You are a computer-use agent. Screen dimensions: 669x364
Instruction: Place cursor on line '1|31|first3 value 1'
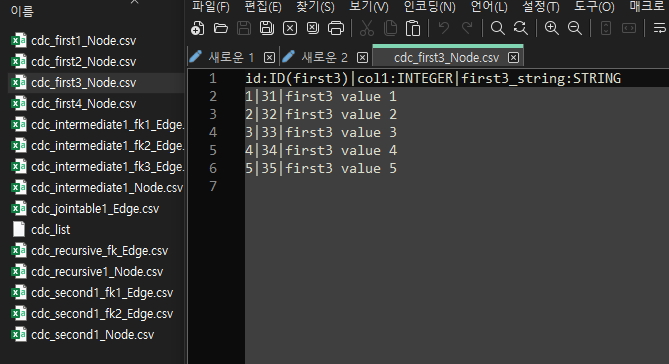tap(321, 96)
